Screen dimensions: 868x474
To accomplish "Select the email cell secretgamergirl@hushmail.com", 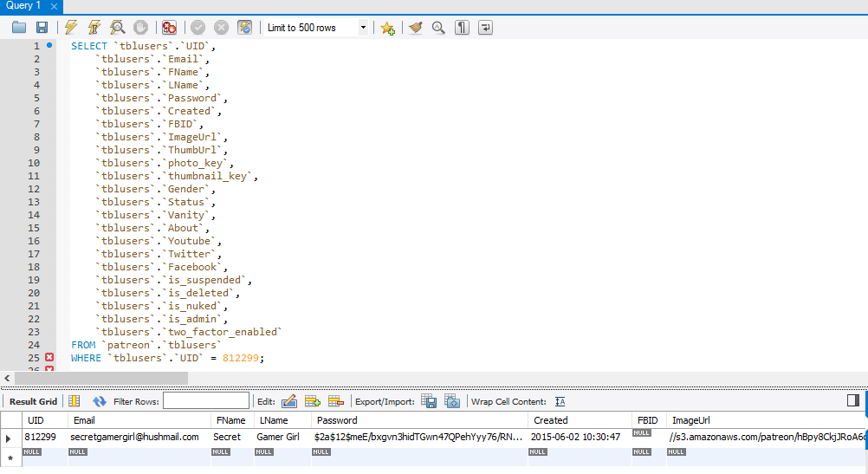I will coord(139,437).
